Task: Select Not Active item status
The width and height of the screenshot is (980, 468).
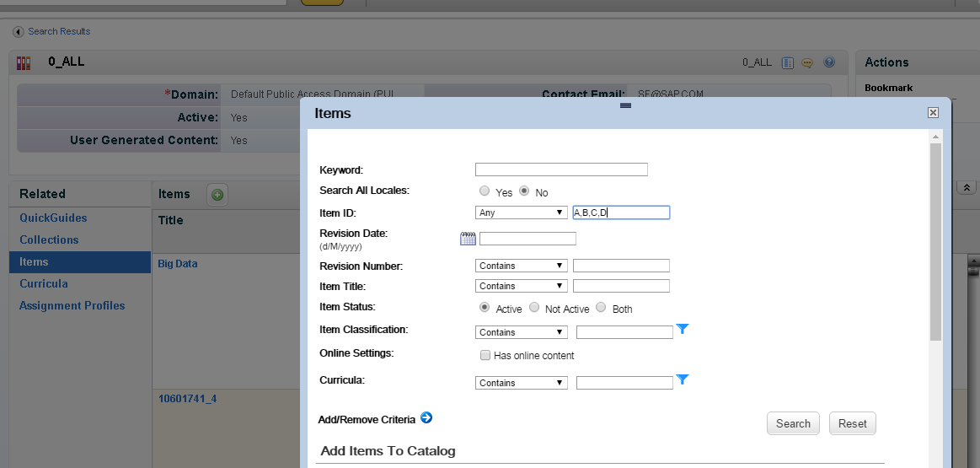Action: [x=534, y=308]
